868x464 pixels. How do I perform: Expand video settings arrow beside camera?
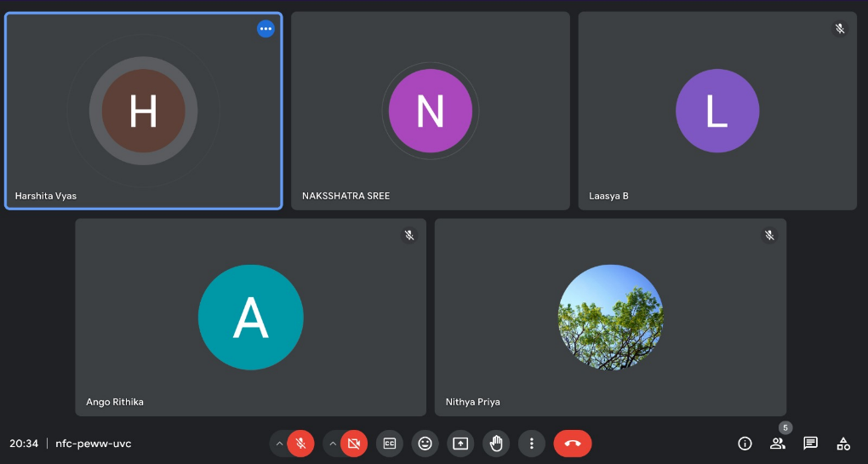click(333, 444)
